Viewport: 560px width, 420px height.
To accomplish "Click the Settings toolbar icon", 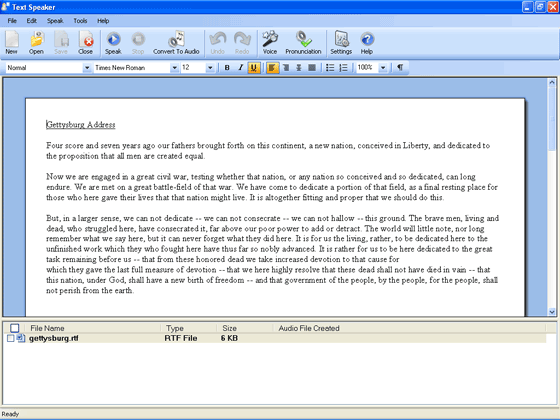I will coord(341,39).
